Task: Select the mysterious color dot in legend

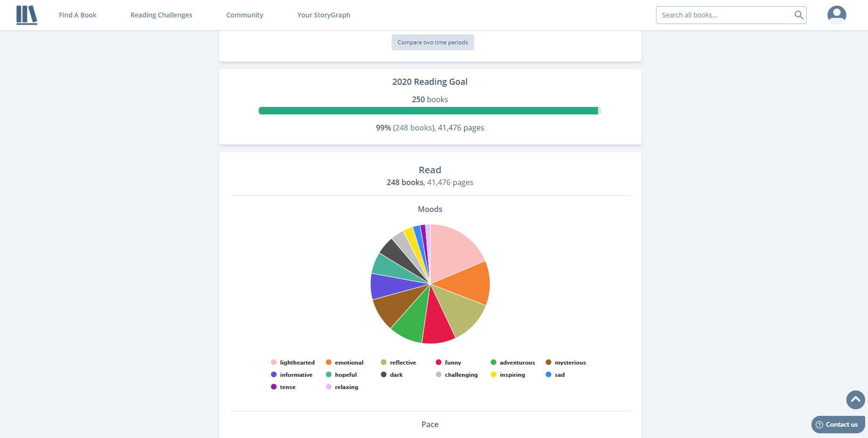Action: click(548, 362)
